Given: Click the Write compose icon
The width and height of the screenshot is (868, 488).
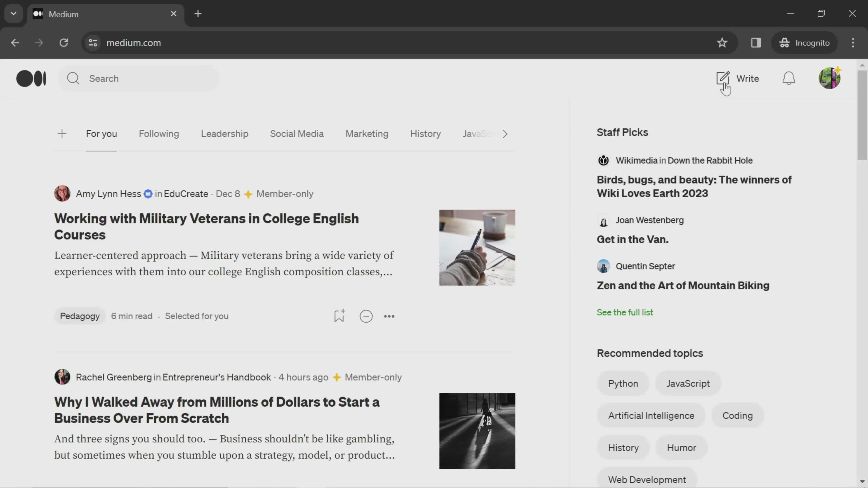Looking at the screenshot, I should click(723, 78).
